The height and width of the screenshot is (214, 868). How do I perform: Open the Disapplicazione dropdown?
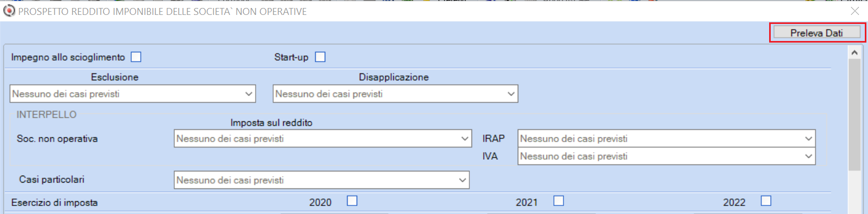395,94
